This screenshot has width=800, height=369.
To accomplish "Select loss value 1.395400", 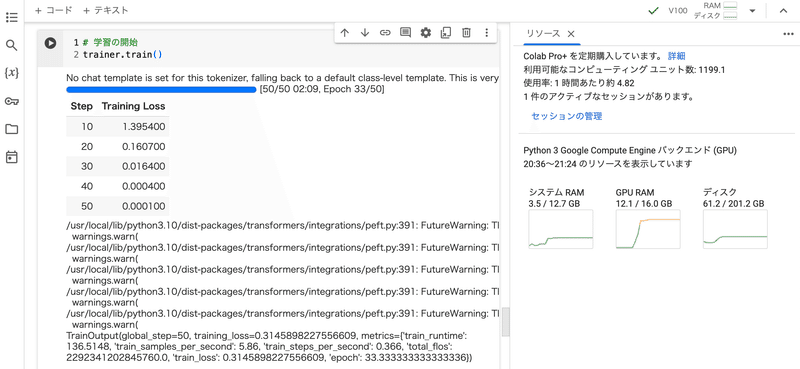I will pos(143,127).
